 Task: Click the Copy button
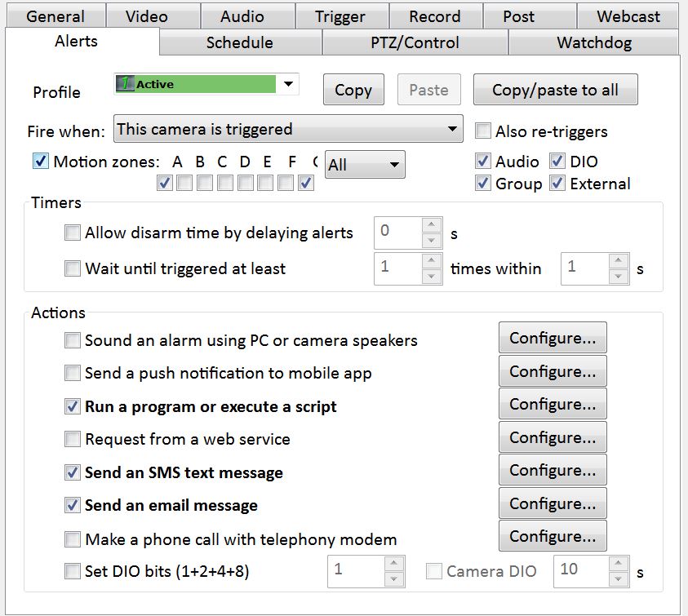tap(353, 90)
